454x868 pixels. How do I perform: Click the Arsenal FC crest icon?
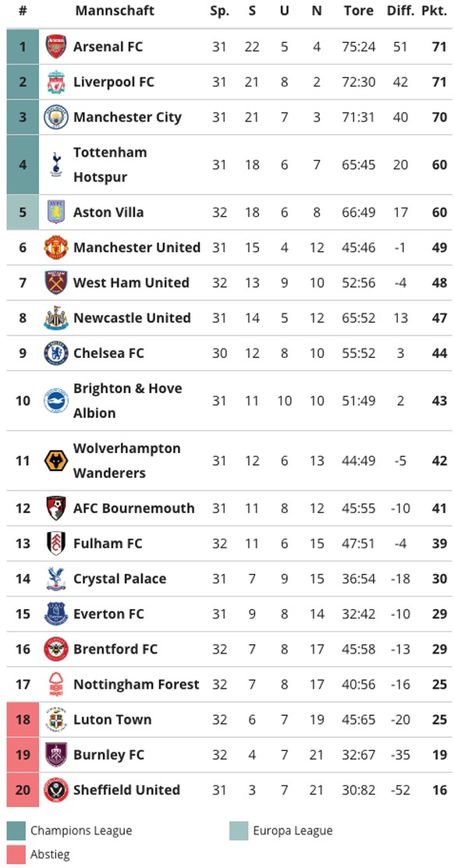click(x=56, y=47)
